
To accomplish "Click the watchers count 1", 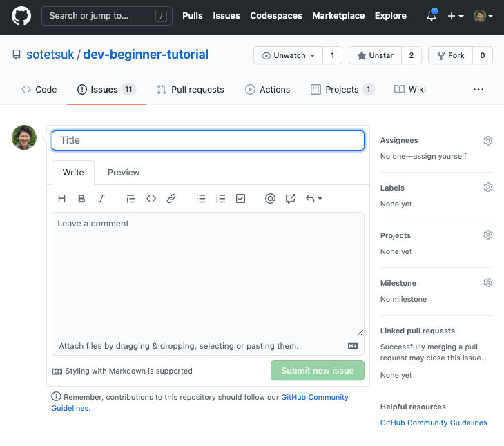I will pyautogui.click(x=332, y=55).
